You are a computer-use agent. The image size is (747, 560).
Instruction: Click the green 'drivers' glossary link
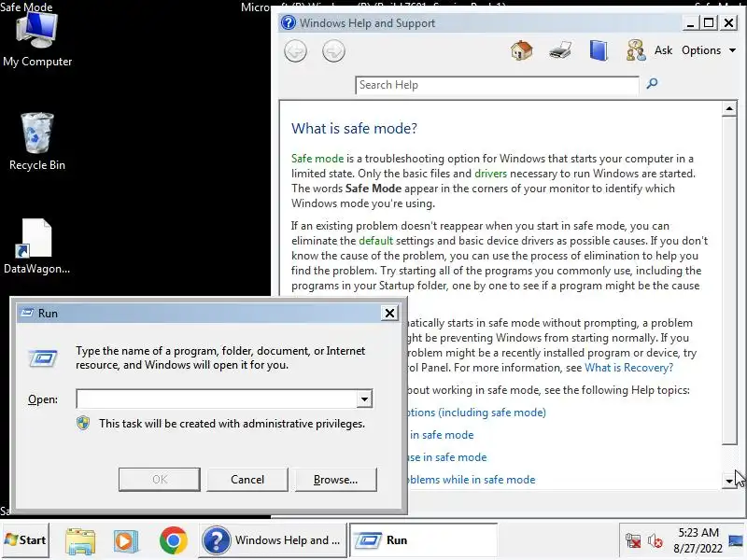[x=491, y=174]
